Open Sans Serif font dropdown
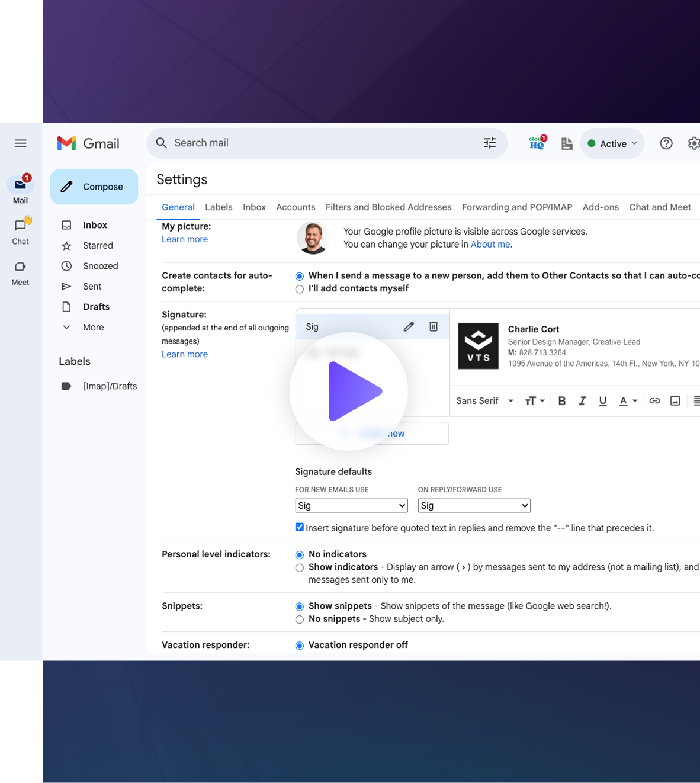The width and height of the screenshot is (700, 783). tap(484, 401)
